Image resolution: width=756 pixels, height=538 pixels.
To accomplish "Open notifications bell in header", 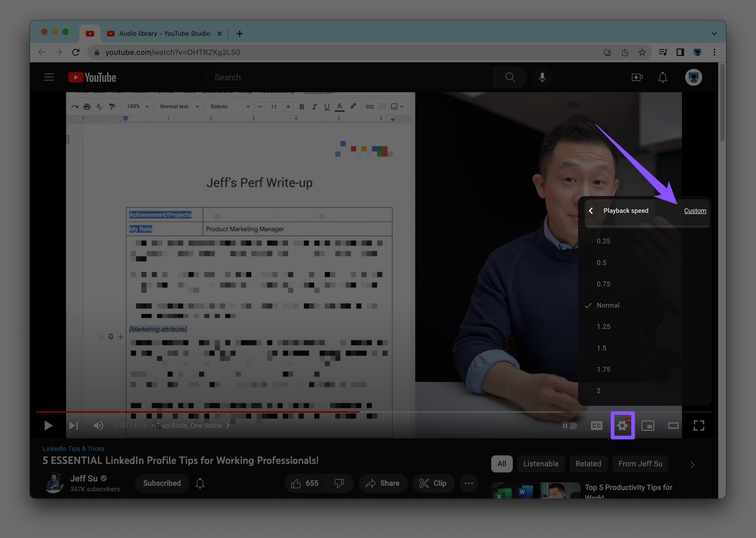I will click(663, 77).
